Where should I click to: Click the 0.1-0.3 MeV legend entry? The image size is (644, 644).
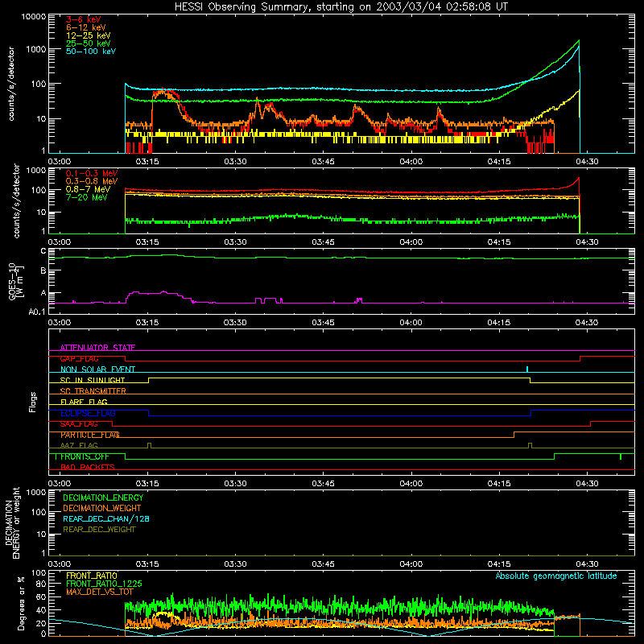[x=92, y=173]
